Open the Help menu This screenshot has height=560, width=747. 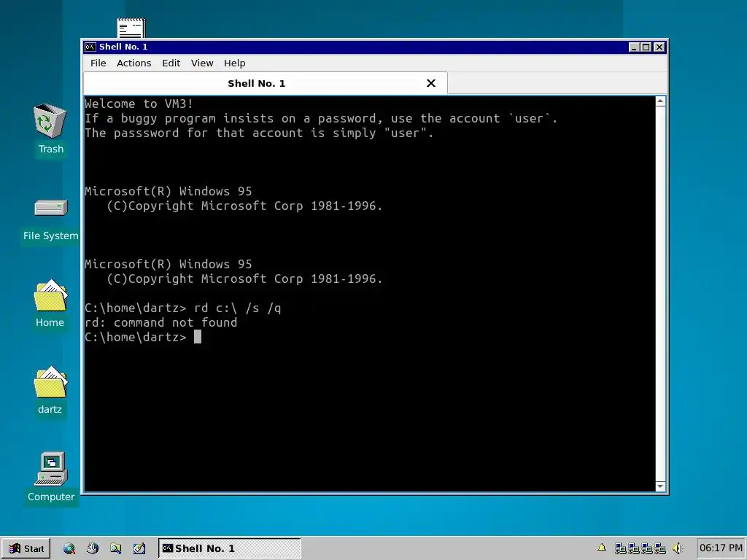(x=234, y=63)
